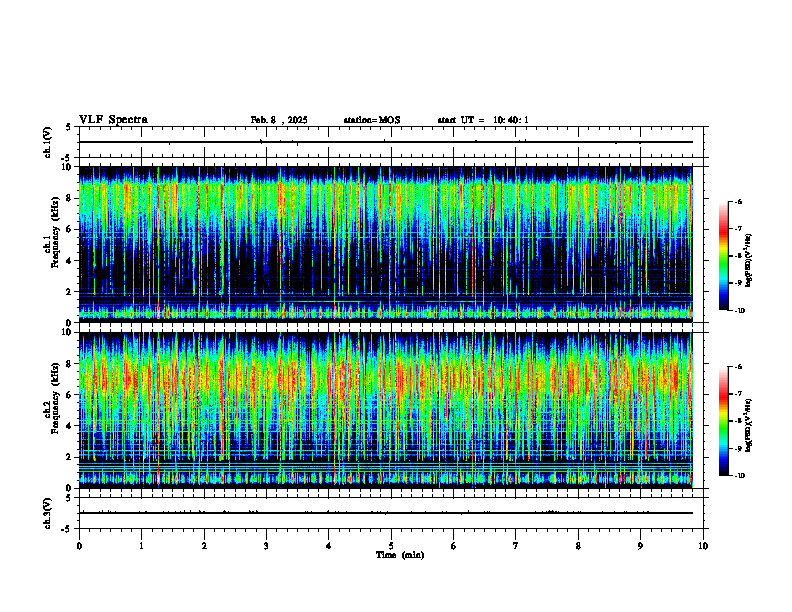
Task: Click the ch.2 spectrogram panel
Action: point(386,410)
